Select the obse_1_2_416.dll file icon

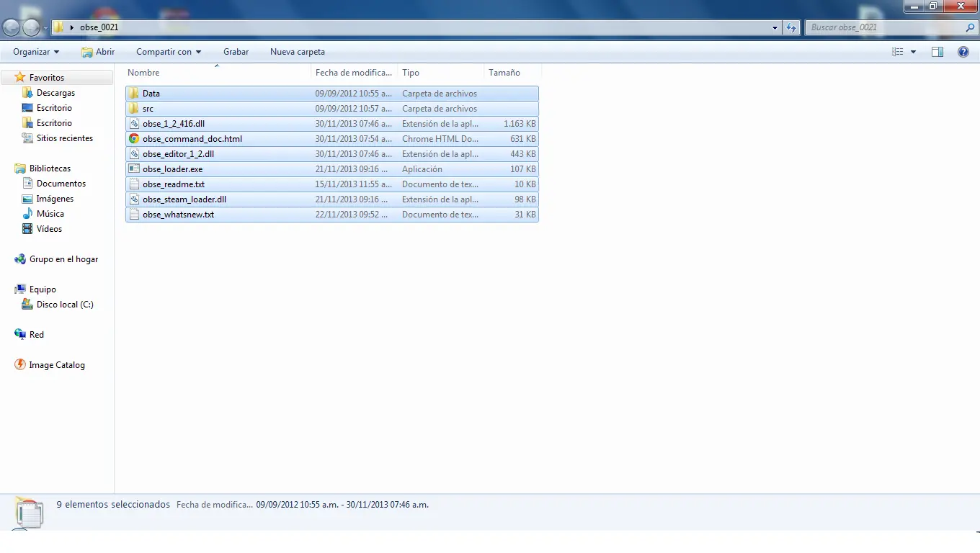click(x=134, y=124)
